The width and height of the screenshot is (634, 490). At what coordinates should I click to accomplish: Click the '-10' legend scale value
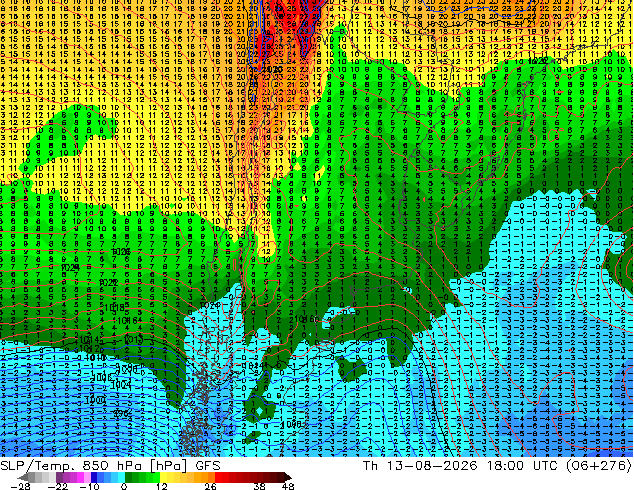click(x=89, y=486)
